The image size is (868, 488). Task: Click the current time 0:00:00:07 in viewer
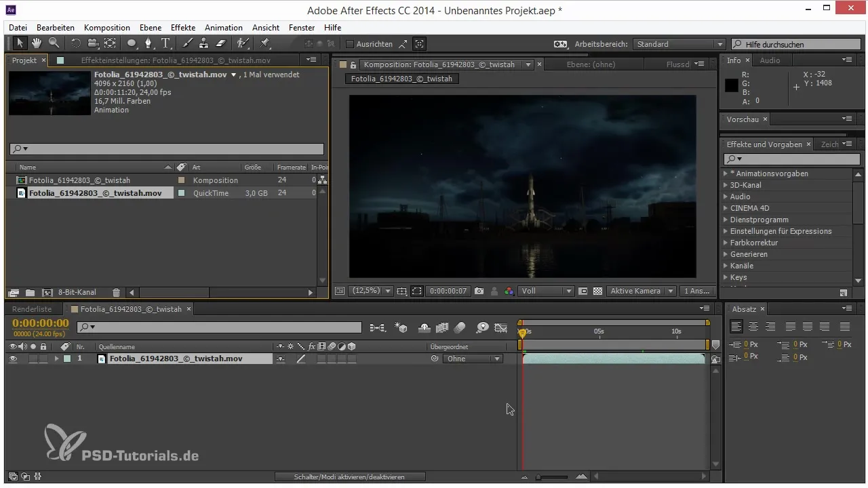[448, 291]
